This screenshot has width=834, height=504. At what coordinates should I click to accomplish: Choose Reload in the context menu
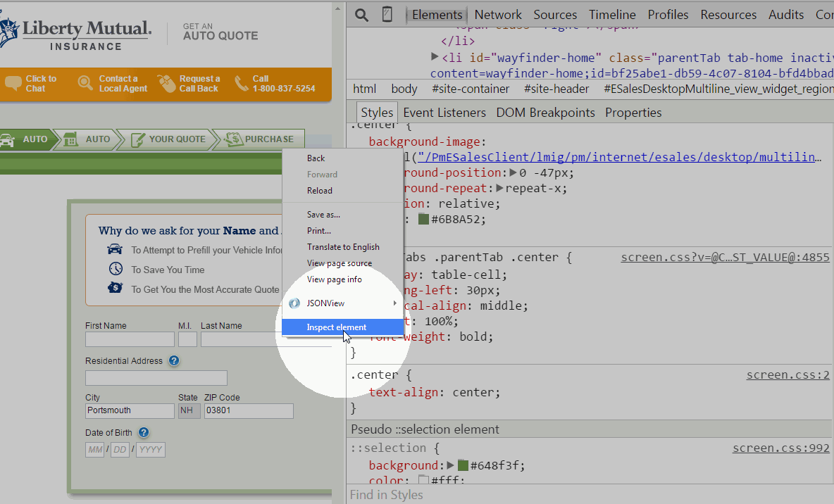point(343,190)
